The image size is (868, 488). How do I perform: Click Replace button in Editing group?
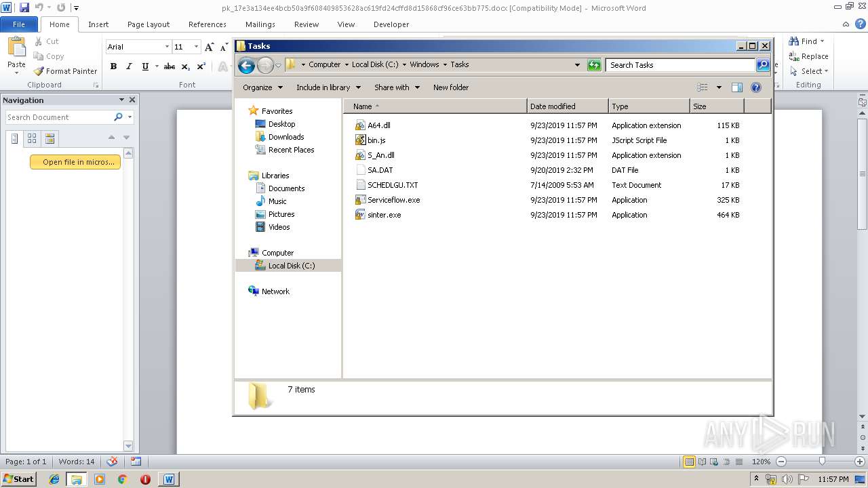(808, 56)
